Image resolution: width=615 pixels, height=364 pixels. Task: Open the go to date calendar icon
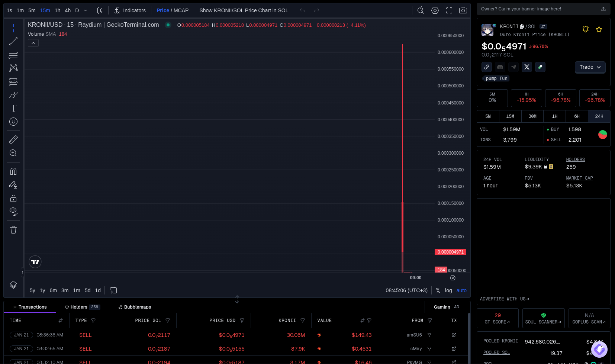click(x=113, y=290)
